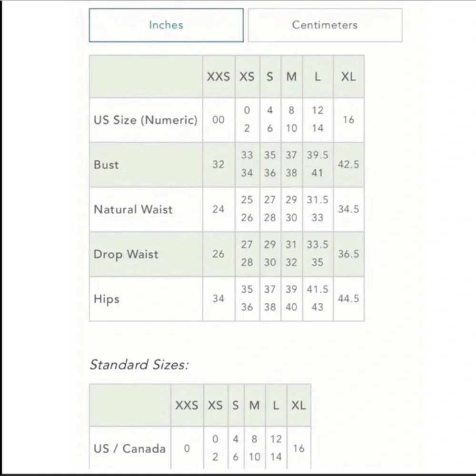This screenshot has width=476, height=476.
Task: Click the 00 US size cell for XXS
Action: point(218,120)
